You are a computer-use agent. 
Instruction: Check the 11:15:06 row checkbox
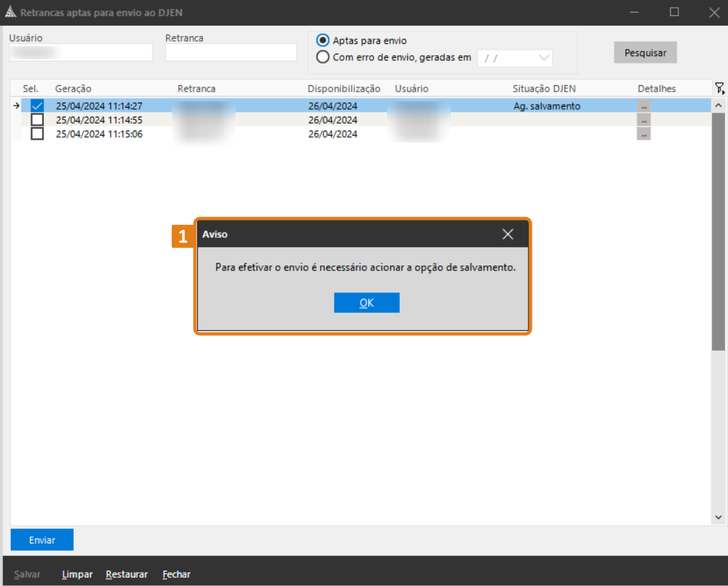[38, 134]
